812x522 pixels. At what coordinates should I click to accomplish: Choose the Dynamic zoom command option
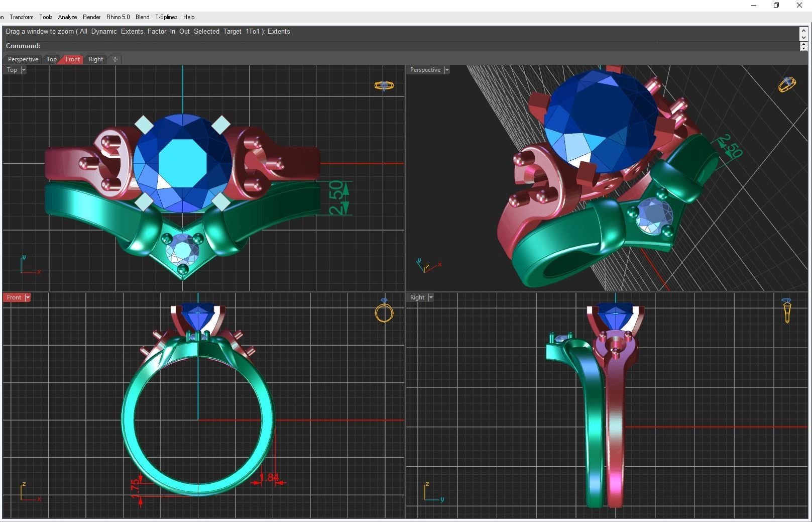tap(104, 31)
